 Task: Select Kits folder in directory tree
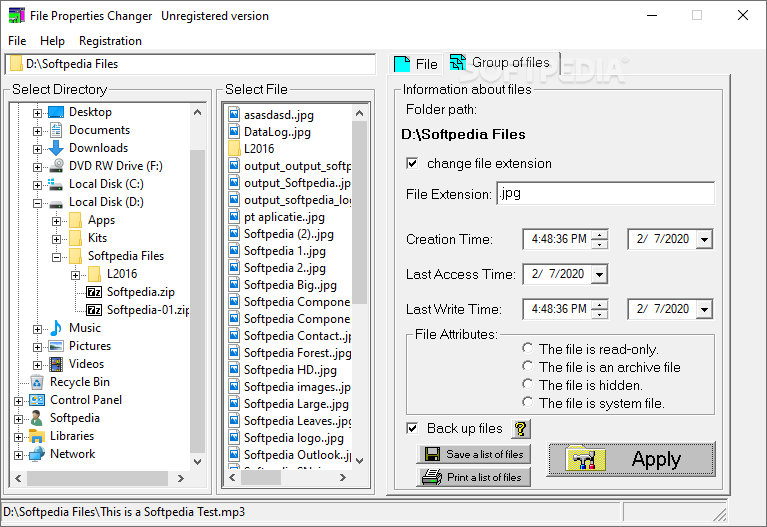coord(97,238)
